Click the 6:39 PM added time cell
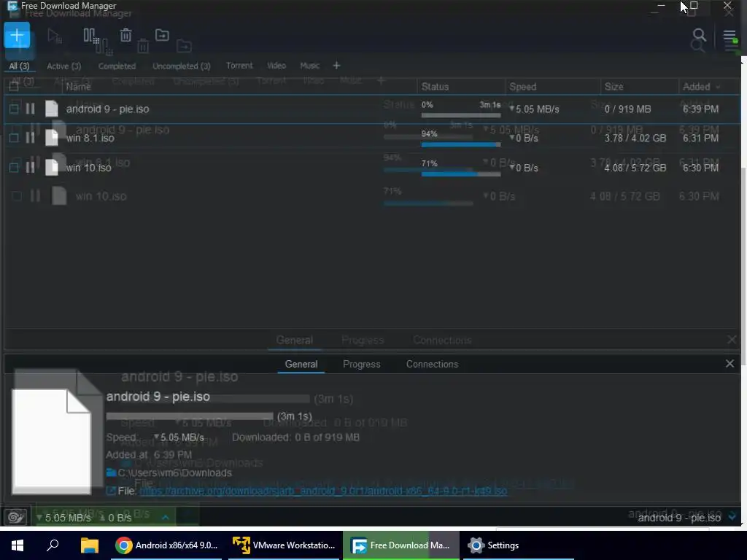Viewport: 747px width, 560px height. tap(700, 109)
